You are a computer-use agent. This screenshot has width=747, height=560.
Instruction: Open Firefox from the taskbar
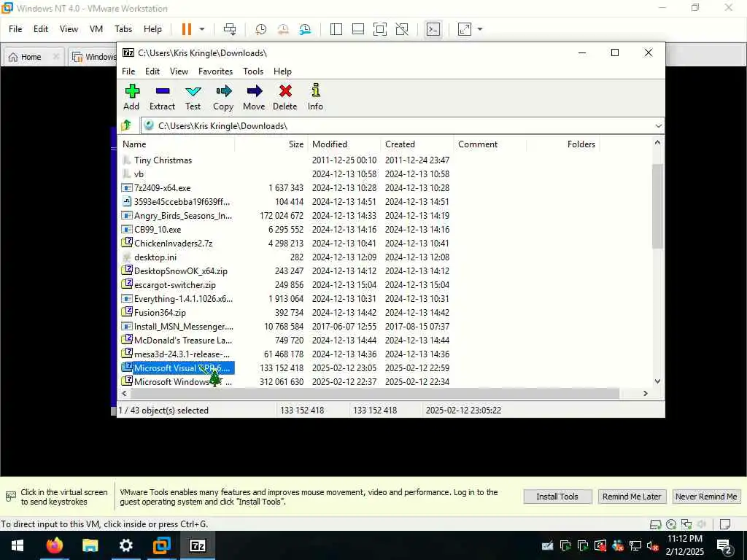pyautogui.click(x=54, y=545)
